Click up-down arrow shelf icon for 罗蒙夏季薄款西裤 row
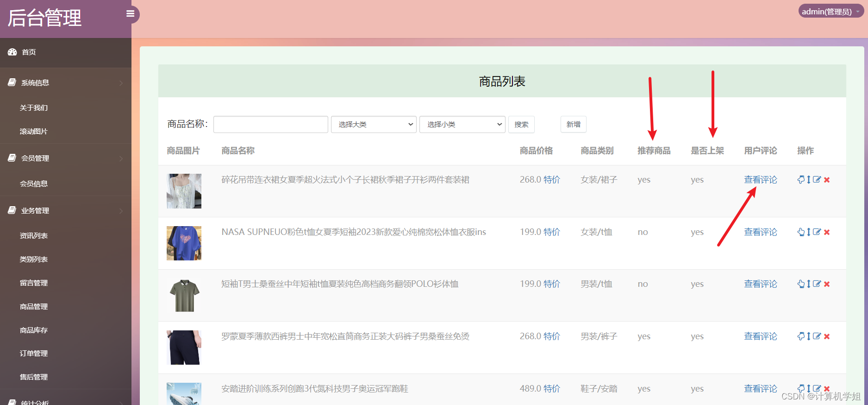The height and width of the screenshot is (405, 868). tap(809, 336)
